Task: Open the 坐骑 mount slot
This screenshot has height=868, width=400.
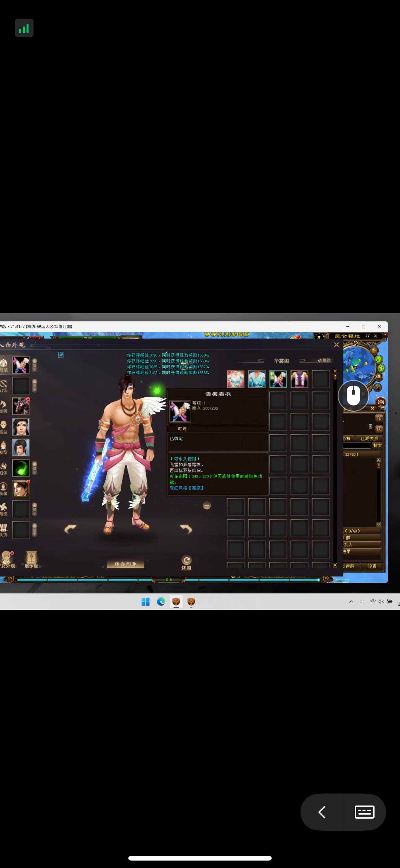Action: 21,406
